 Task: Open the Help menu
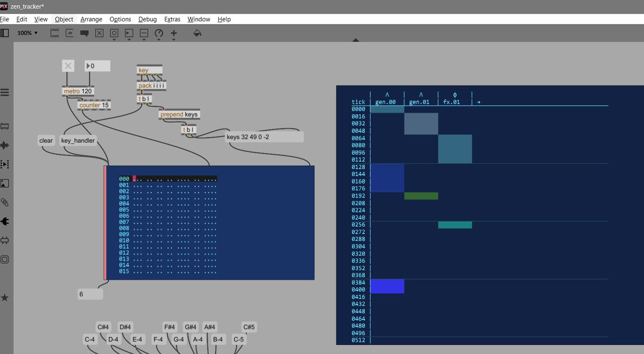point(224,19)
